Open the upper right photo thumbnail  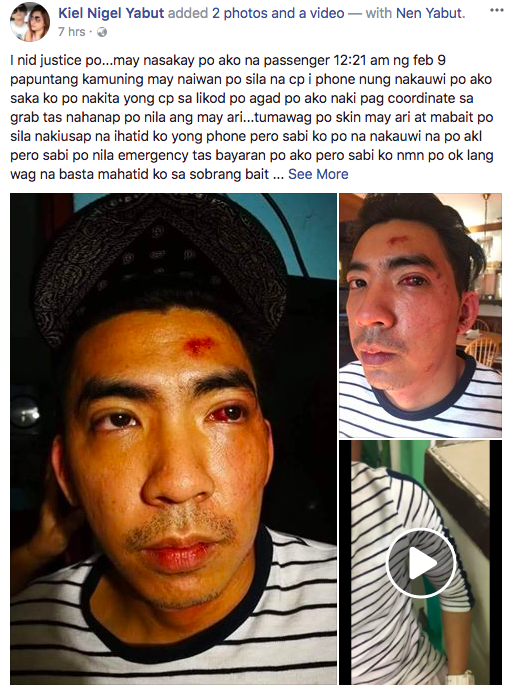click(420, 315)
